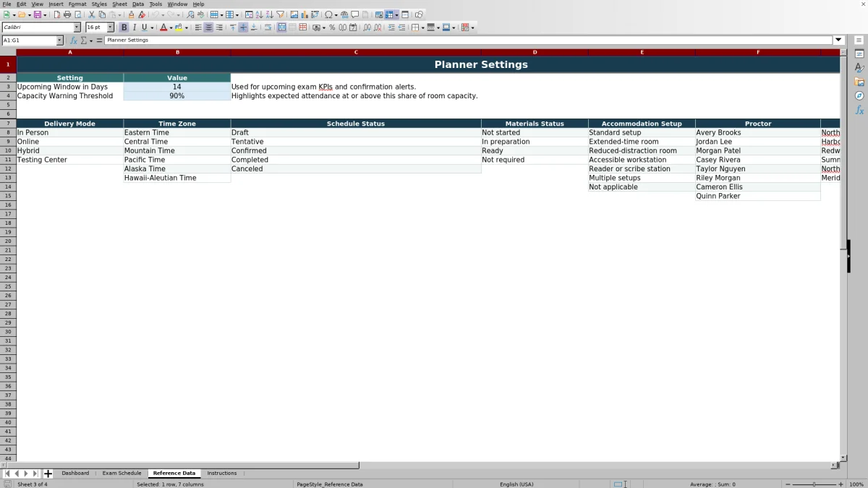Click the zoom slider in status bar
This screenshot has width=868, height=488.
click(x=814, y=484)
